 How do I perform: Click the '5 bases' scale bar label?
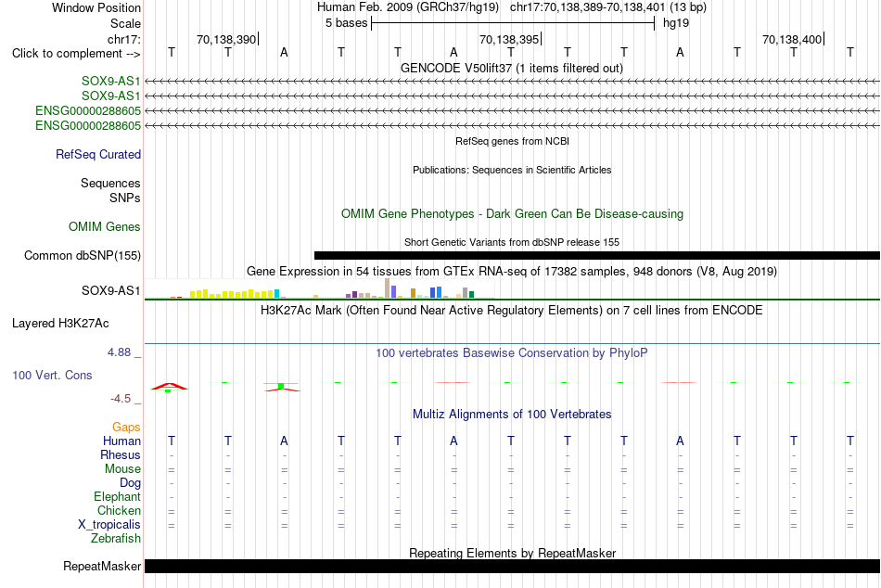click(346, 23)
